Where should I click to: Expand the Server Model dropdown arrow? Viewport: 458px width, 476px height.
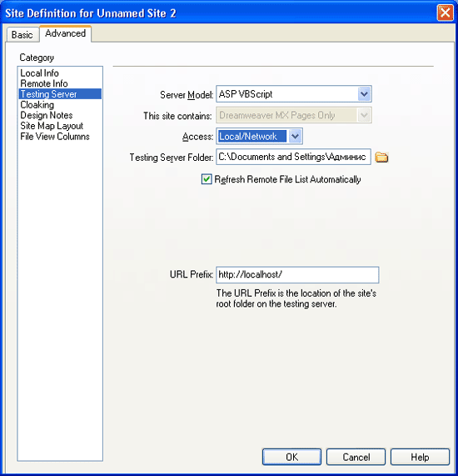364,94
